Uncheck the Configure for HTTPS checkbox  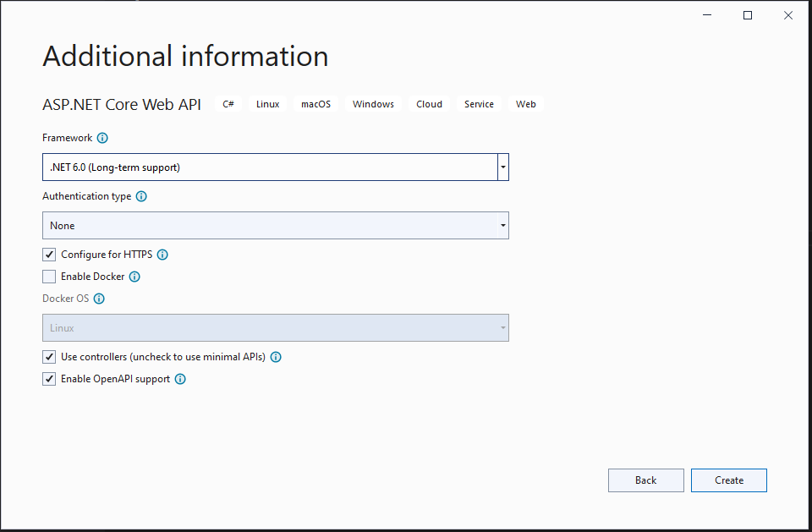pyautogui.click(x=49, y=255)
